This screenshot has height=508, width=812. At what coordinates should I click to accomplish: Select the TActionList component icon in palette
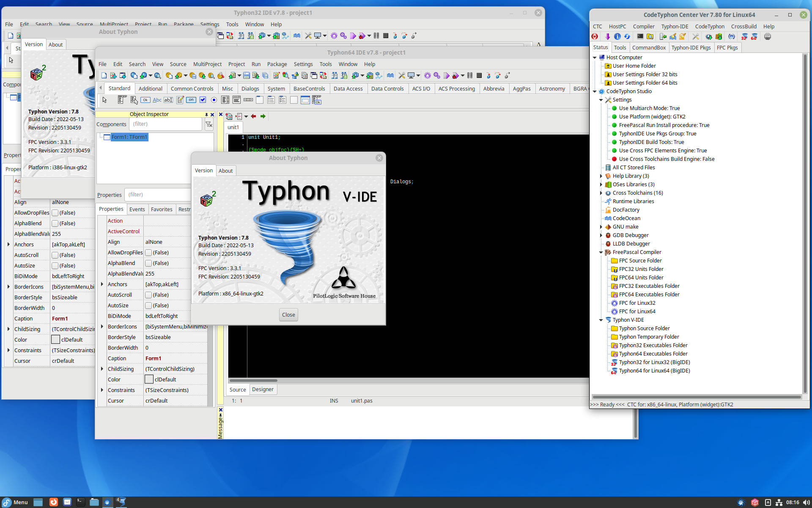317,100
